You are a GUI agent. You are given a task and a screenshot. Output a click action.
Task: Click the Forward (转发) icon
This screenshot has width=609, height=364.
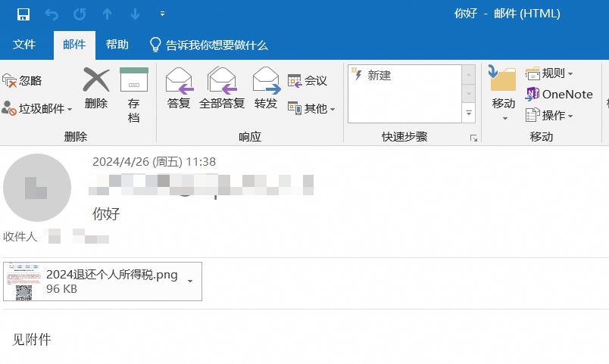click(266, 79)
